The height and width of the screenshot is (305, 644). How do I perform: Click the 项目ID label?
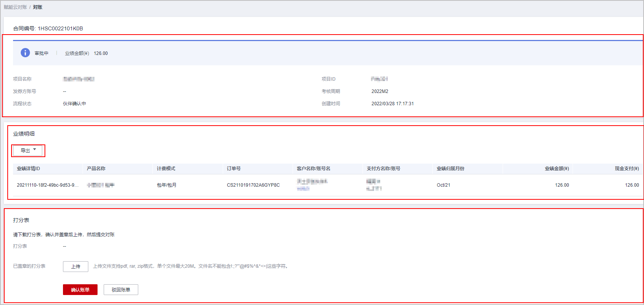click(329, 79)
